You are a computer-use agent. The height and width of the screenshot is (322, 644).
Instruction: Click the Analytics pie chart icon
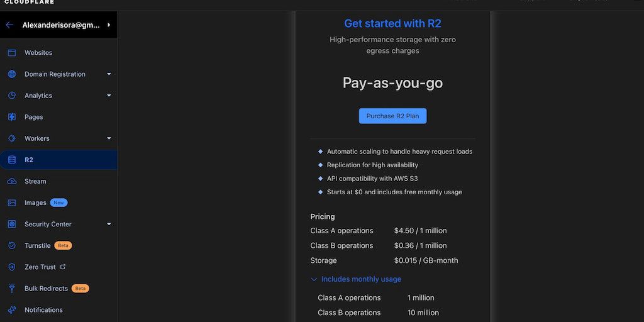tap(11, 96)
